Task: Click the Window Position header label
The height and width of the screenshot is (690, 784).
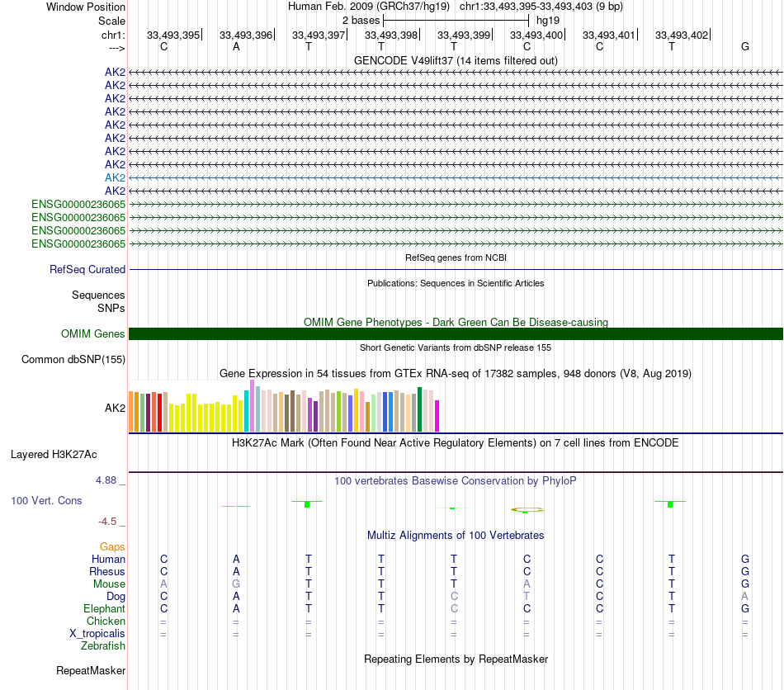Action: (x=86, y=7)
